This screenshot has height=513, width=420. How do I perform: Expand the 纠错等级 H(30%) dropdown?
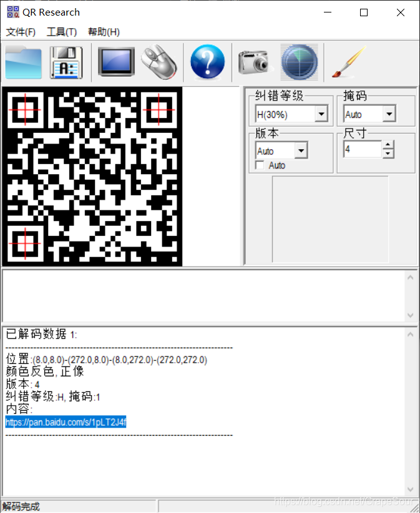point(321,114)
